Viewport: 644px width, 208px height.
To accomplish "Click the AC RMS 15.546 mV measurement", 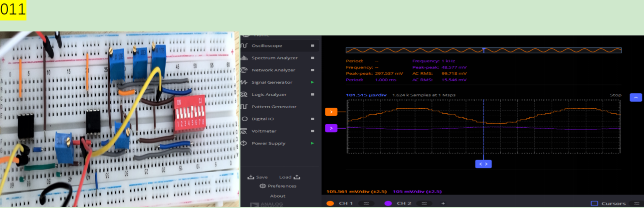I will click(x=439, y=80).
